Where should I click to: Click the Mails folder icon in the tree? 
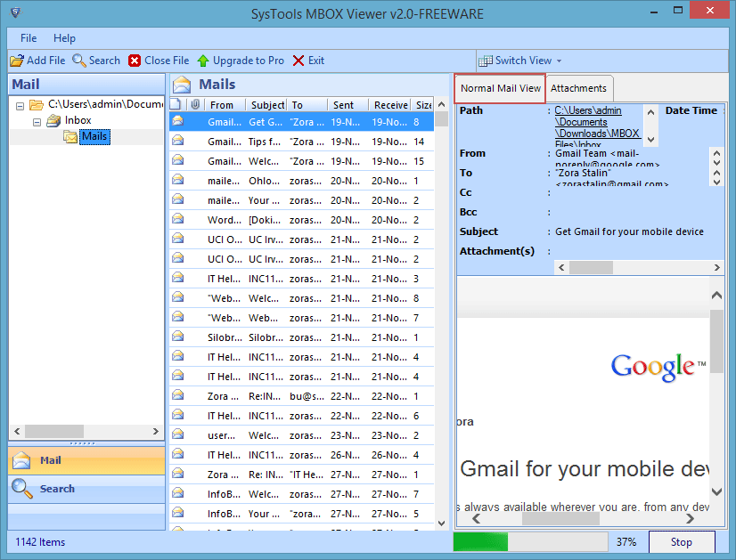coord(70,136)
